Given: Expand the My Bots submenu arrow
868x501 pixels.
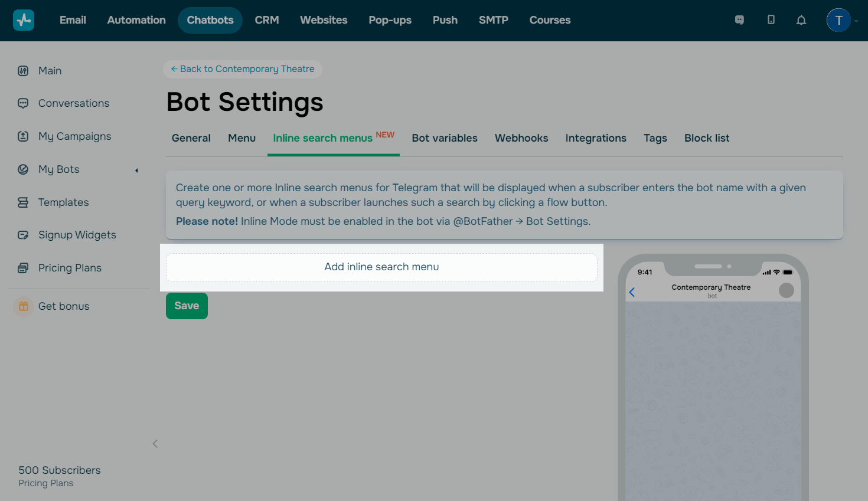Looking at the screenshot, I should point(136,171).
